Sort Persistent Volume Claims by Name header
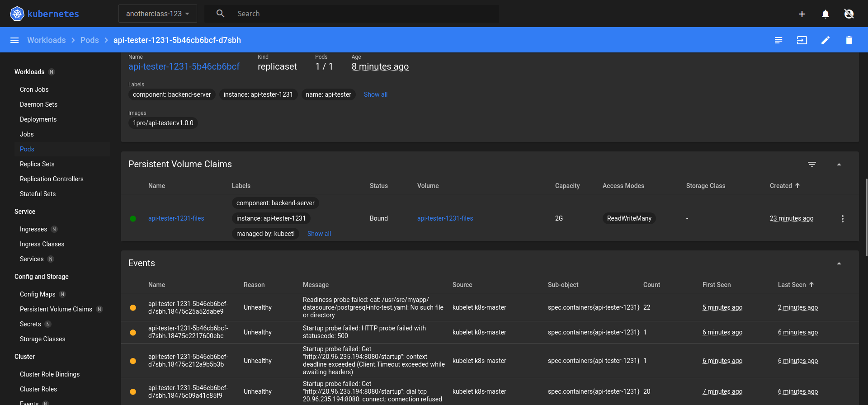 (156, 186)
